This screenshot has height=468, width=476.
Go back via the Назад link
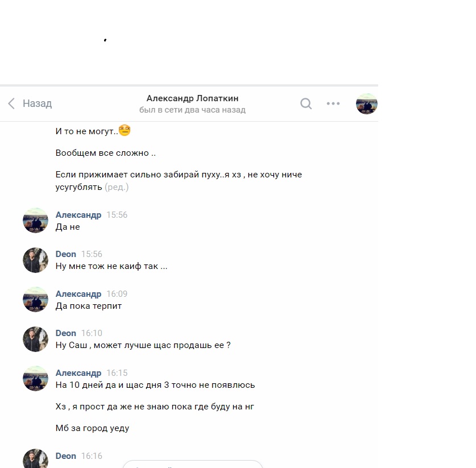point(37,103)
